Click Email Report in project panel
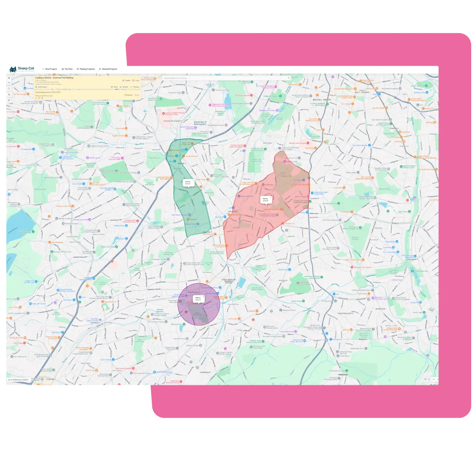Screen dimensions: 476x451 pos(41,87)
